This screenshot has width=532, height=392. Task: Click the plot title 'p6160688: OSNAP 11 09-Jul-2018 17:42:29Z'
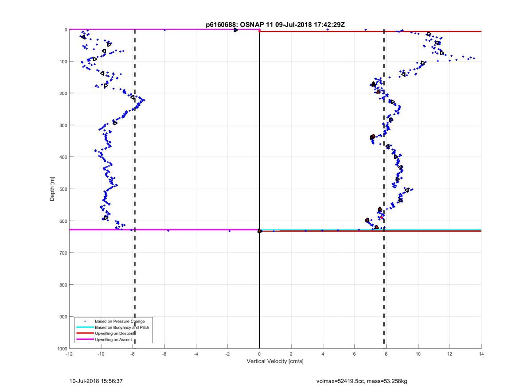(275, 25)
